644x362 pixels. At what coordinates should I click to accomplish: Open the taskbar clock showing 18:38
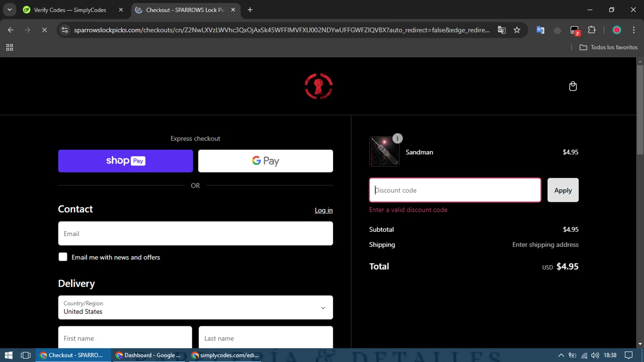click(x=610, y=355)
